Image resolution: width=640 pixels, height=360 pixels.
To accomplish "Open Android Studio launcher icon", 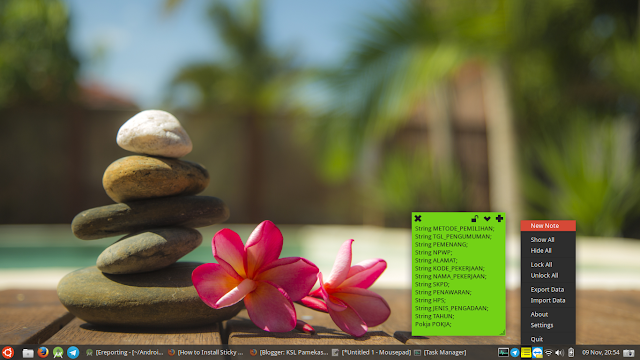I will (x=58, y=352).
